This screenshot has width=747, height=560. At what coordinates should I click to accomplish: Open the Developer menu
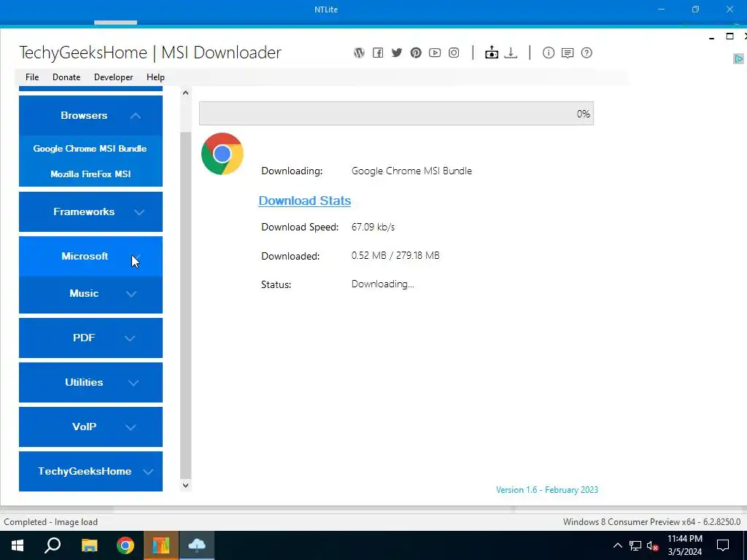pos(113,77)
